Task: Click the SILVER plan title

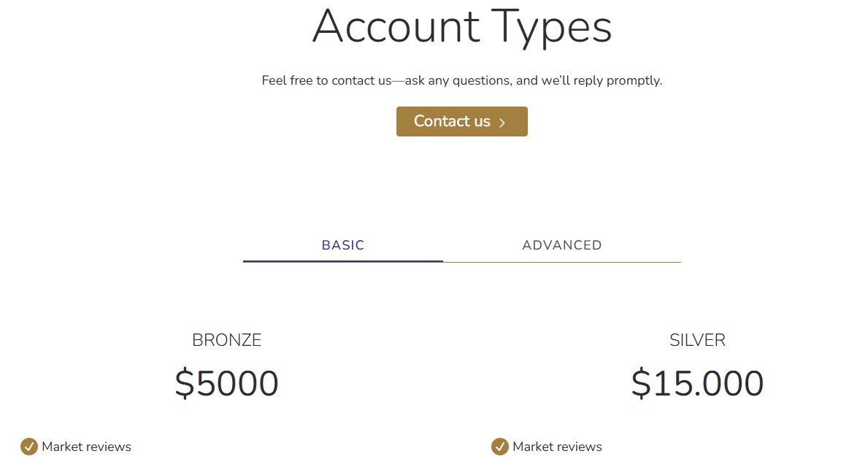Action: click(x=697, y=339)
